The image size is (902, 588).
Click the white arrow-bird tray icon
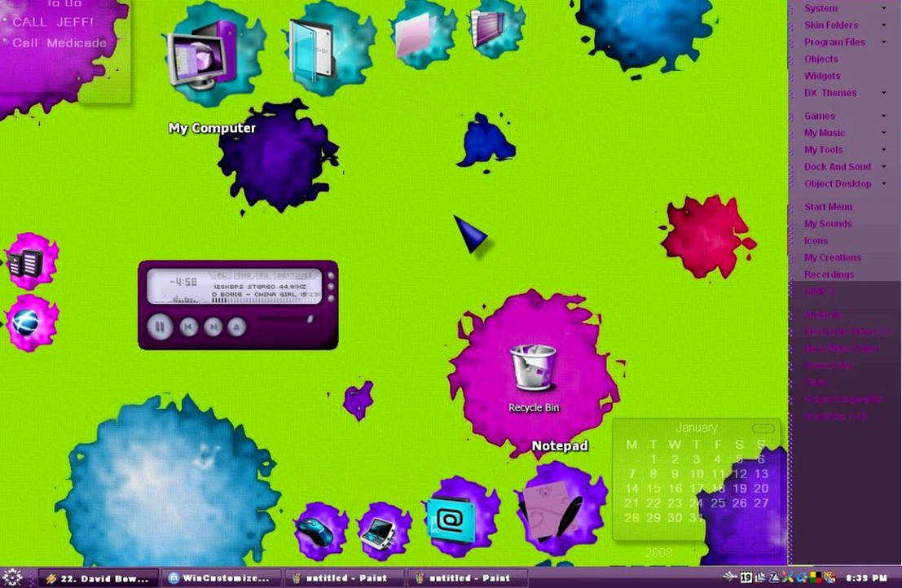pos(731,577)
